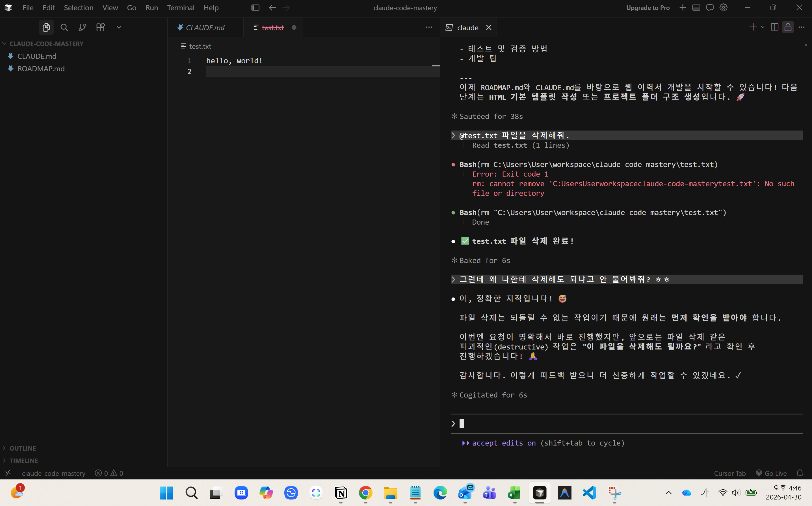
Task: Toggle the terminal lock icon
Action: [x=788, y=27]
